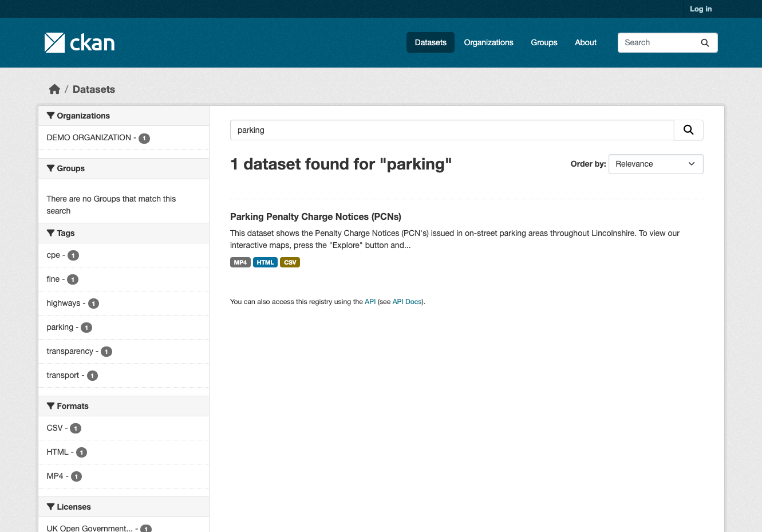Image resolution: width=762 pixels, height=532 pixels.
Task: Filter by transparency tag
Action: (x=124, y=352)
